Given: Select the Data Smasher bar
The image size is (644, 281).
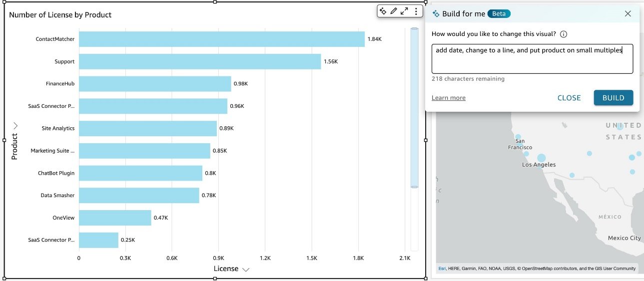Looking at the screenshot, I should coord(139,196).
